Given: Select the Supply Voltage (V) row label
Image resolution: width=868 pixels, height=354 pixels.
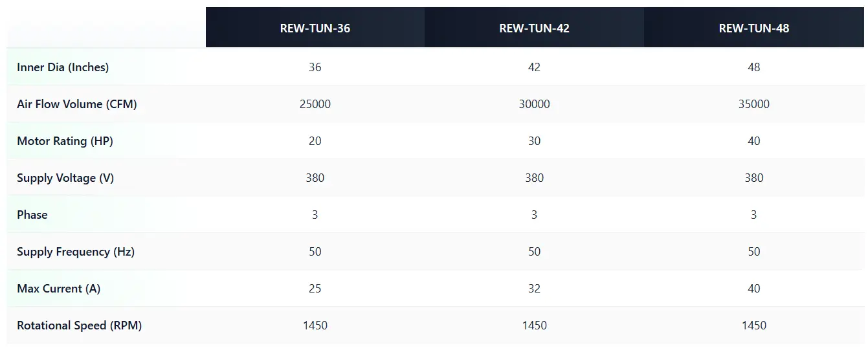Looking at the screenshot, I should (65, 178).
